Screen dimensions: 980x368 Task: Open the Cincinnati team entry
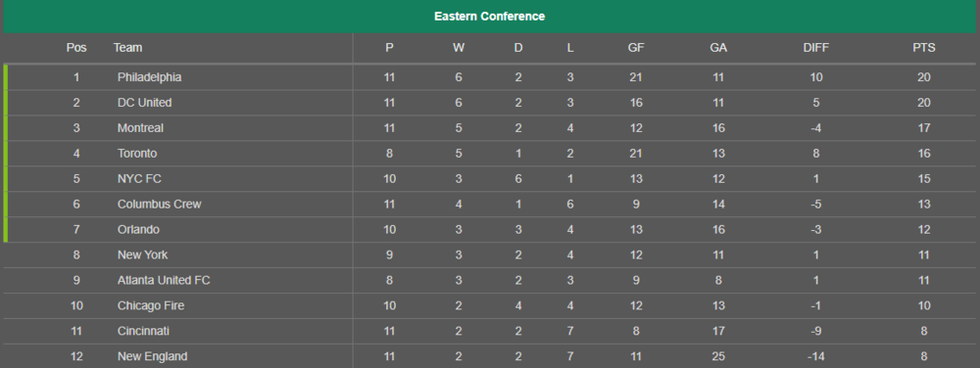click(x=143, y=331)
